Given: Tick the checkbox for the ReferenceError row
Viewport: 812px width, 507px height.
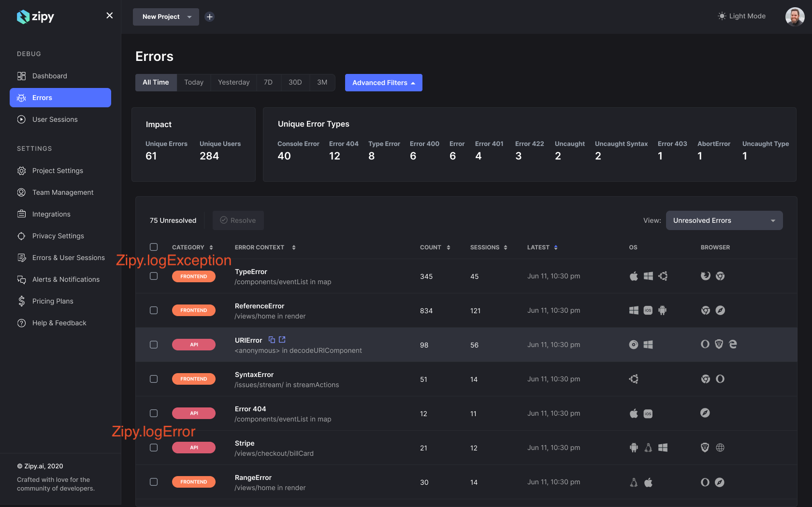Looking at the screenshot, I should (x=154, y=310).
